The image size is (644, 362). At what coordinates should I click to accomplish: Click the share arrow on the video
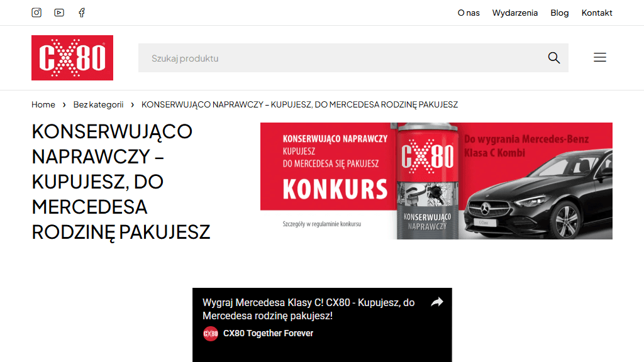pyautogui.click(x=437, y=302)
